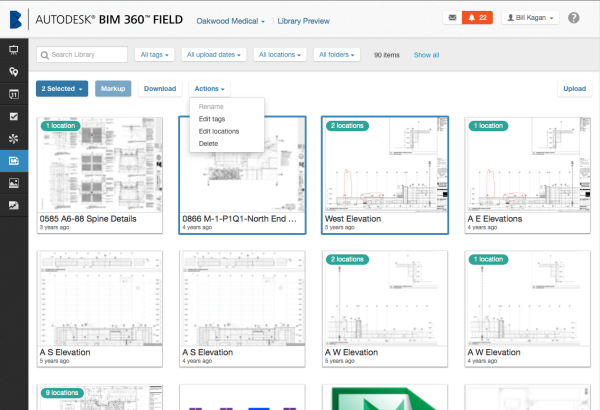Image resolution: width=600 pixels, height=410 pixels.
Task: Select A W Elevation thumbnail from 4 years ago
Action: coord(528,299)
